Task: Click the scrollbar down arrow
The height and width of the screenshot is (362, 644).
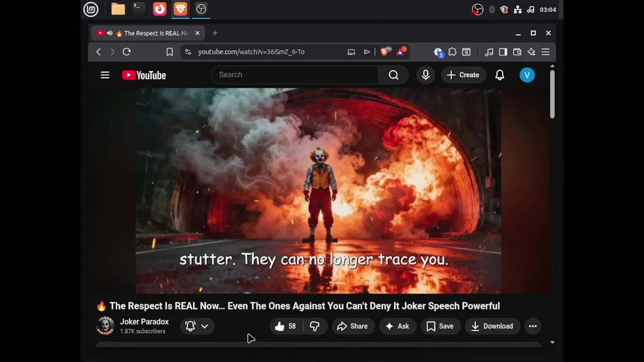Action: pyautogui.click(x=552, y=342)
